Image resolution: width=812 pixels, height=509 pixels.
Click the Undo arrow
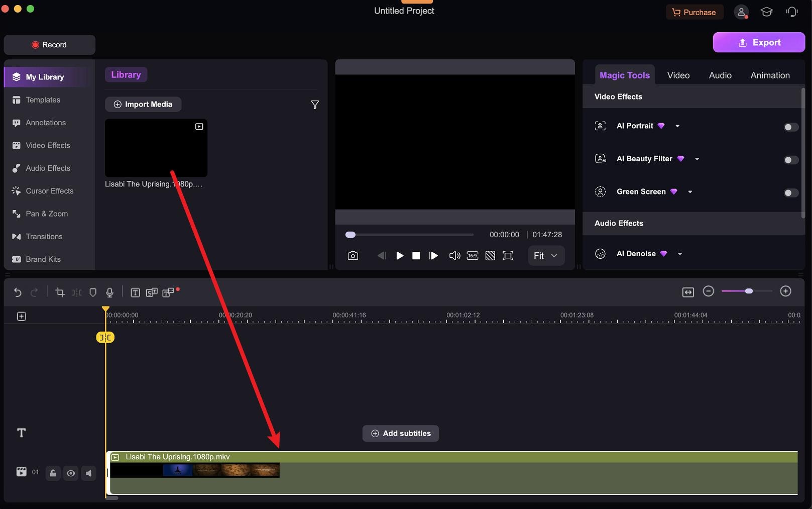(18, 292)
